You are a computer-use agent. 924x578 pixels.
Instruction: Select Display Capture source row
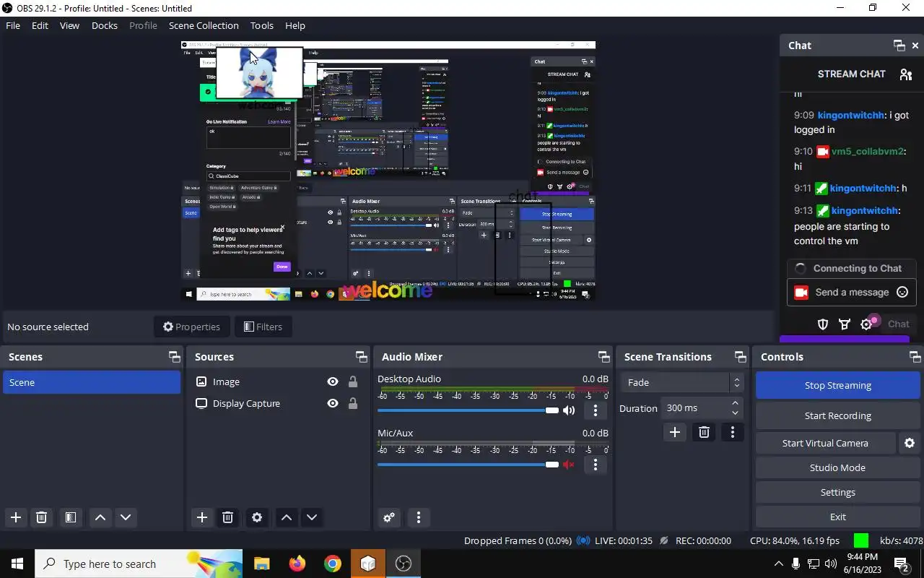277,403
